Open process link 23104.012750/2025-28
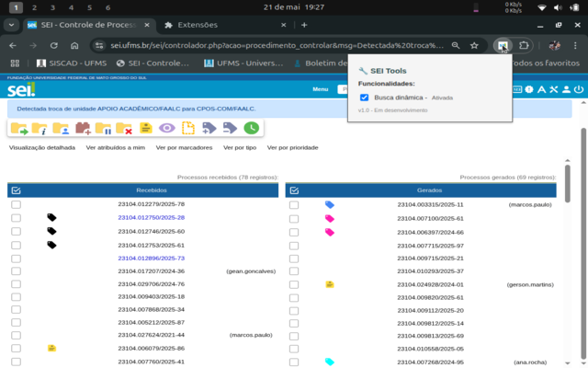 (x=152, y=218)
